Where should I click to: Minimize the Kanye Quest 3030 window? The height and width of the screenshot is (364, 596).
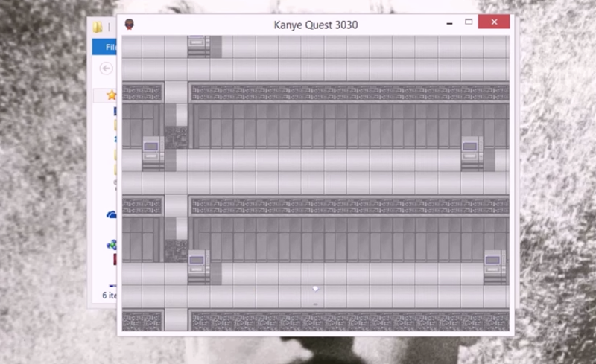tap(449, 23)
